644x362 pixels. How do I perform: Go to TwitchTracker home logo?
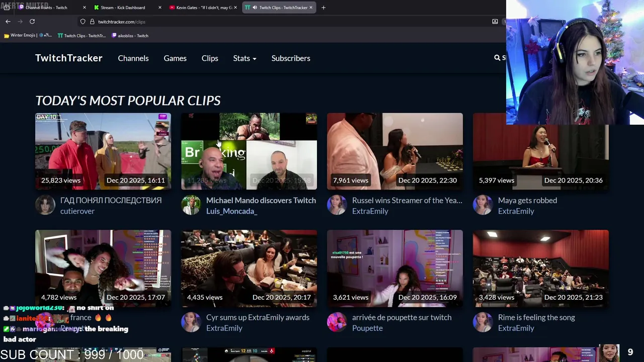click(69, 58)
